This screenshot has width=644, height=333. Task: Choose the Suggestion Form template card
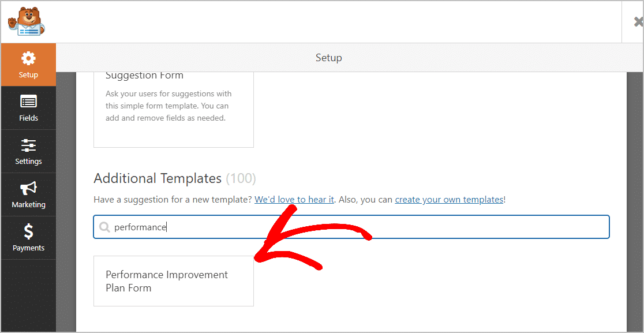173,110
